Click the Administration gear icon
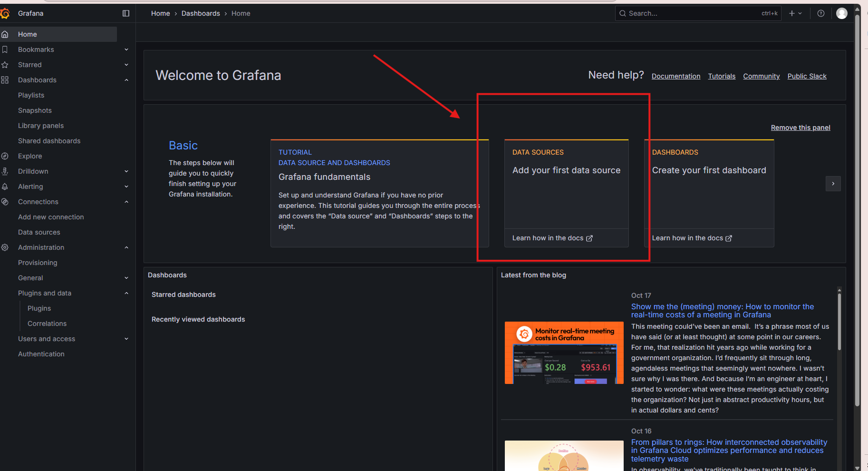The image size is (868, 471). coord(5,247)
